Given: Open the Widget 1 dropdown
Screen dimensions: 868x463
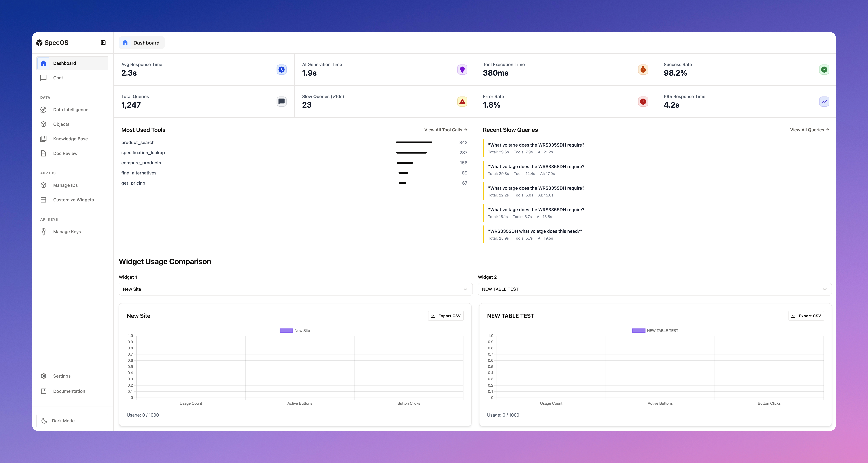Looking at the screenshot, I should point(295,289).
